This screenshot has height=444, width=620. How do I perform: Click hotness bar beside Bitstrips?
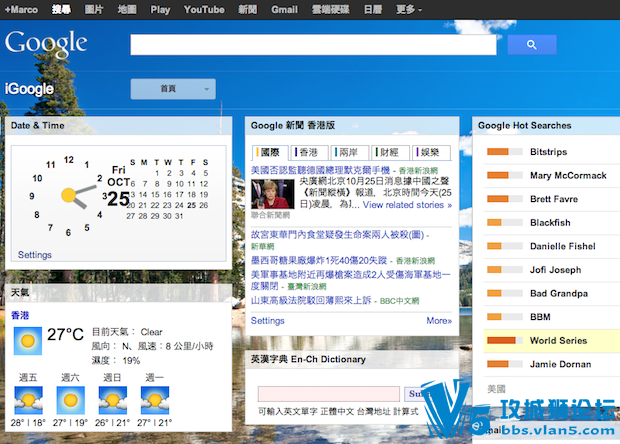pyautogui.click(x=505, y=152)
